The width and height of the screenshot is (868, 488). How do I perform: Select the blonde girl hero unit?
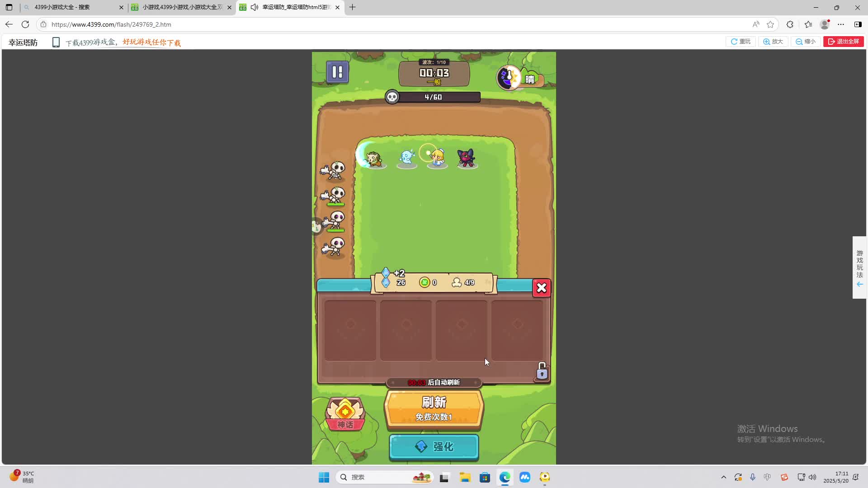(x=437, y=158)
